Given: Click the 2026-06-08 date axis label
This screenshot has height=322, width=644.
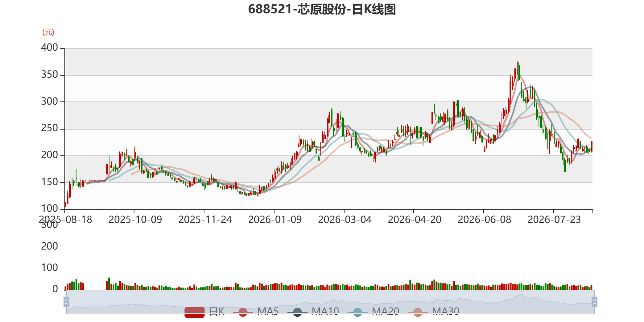Looking at the screenshot, I should point(484,220).
